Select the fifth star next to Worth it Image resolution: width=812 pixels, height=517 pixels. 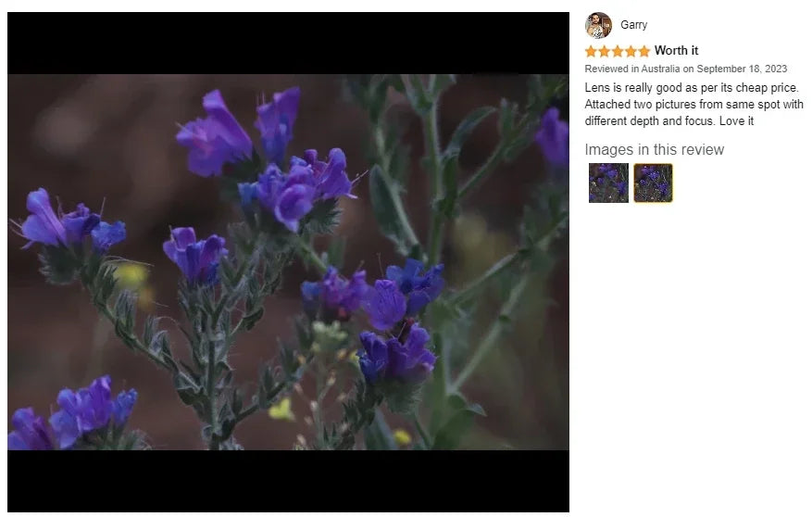tap(643, 51)
